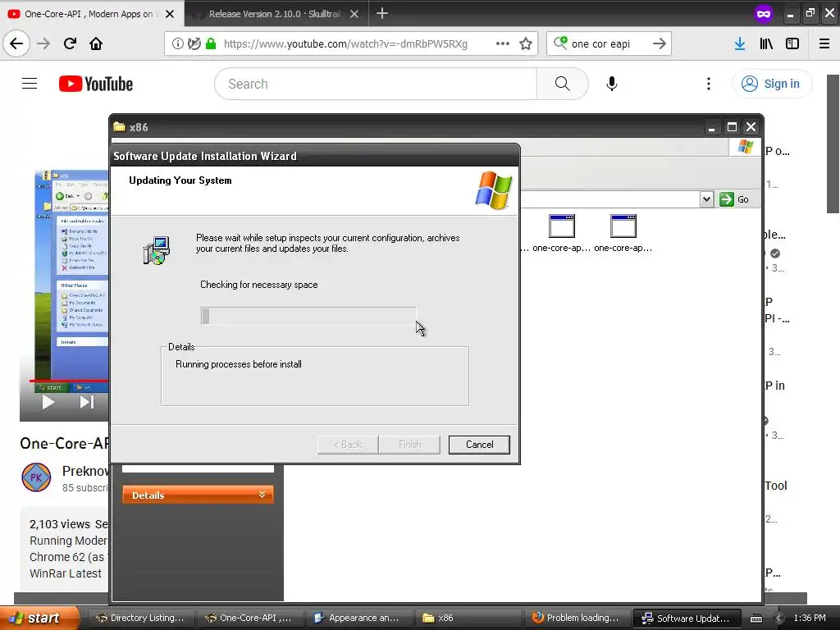Reload the current page
The height and width of the screenshot is (630, 840).
pyautogui.click(x=70, y=43)
